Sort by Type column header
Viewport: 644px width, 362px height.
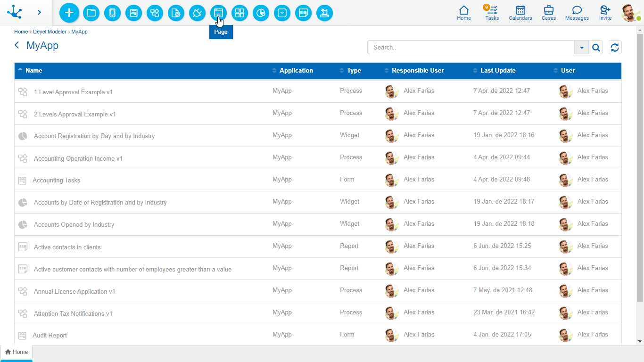click(x=354, y=70)
